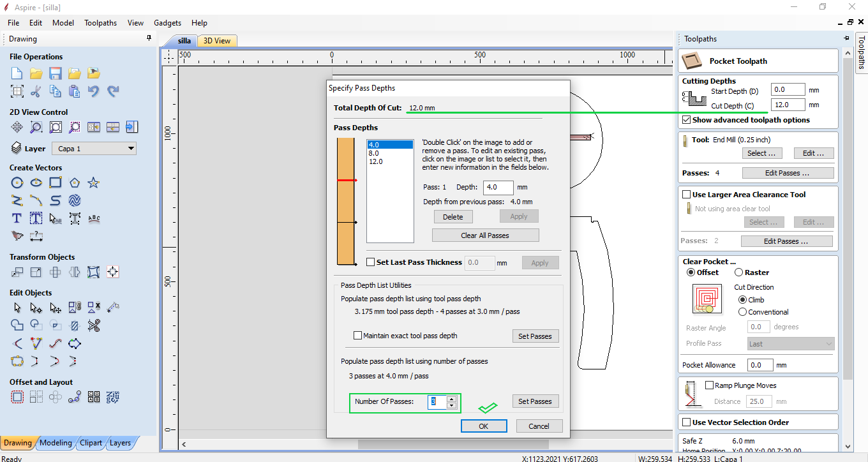Open the Layer dropdown showing Capa 1
The image size is (868, 462).
tap(94, 149)
